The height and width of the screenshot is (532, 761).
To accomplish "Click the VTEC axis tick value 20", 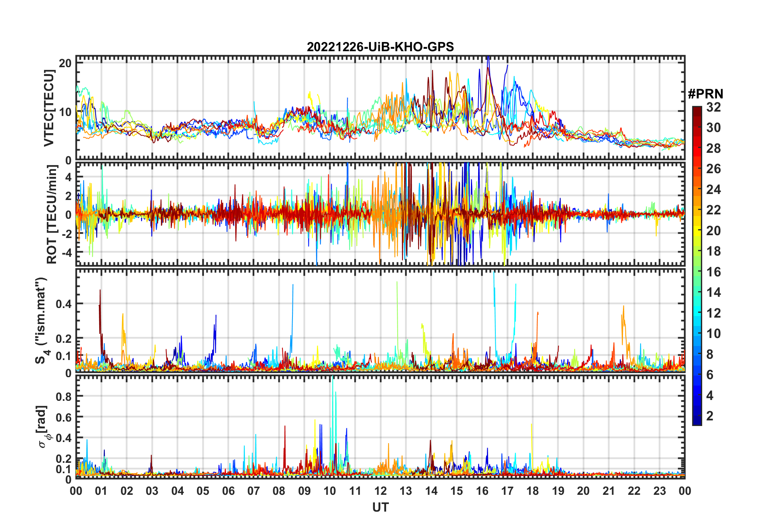I will pos(66,63).
